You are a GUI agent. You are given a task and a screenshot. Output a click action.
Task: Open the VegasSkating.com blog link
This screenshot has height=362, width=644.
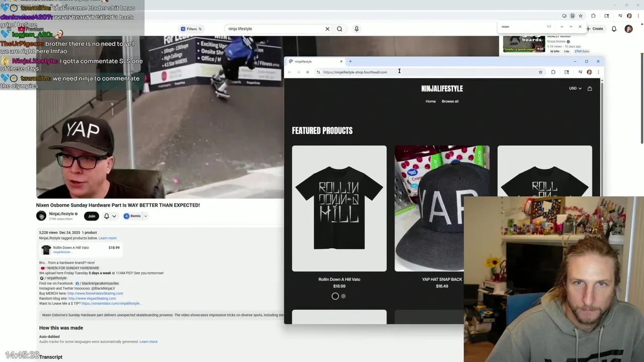(x=92, y=298)
